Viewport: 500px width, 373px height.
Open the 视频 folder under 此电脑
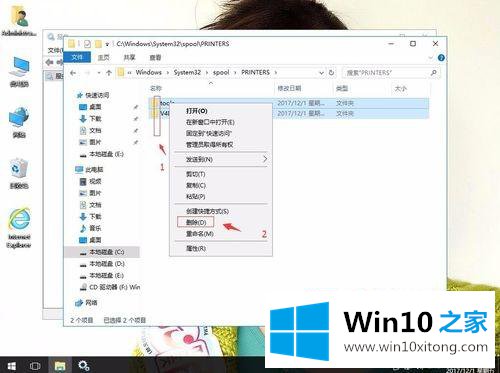95,181
